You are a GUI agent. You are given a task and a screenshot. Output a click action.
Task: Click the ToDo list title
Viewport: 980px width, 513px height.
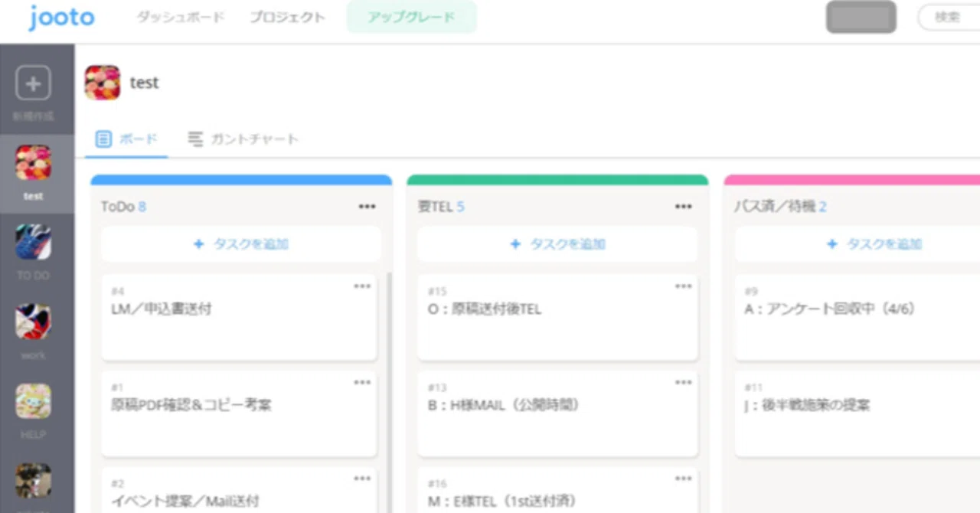pyautogui.click(x=118, y=207)
